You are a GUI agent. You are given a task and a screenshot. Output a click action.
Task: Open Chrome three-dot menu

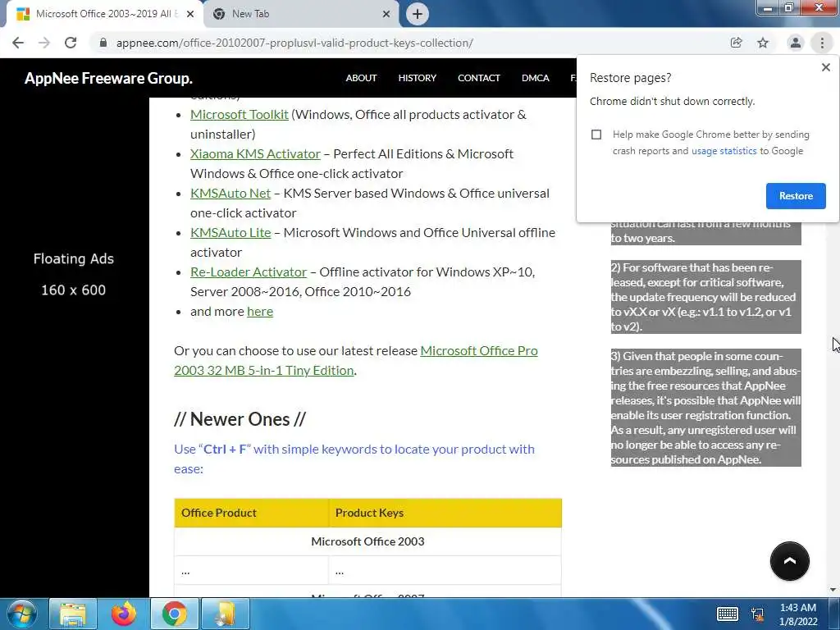pyautogui.click(x=822, y=43)
